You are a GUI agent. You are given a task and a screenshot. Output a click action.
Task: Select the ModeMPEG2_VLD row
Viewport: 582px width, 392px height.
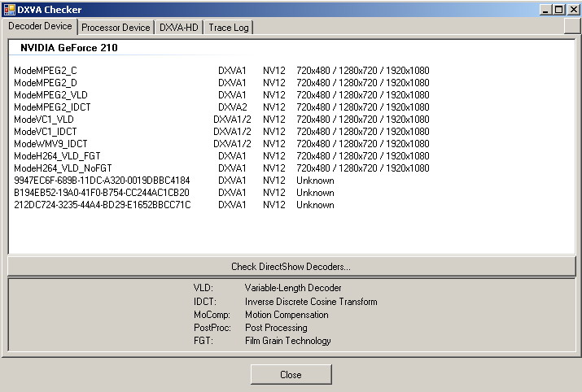point(221,95)
